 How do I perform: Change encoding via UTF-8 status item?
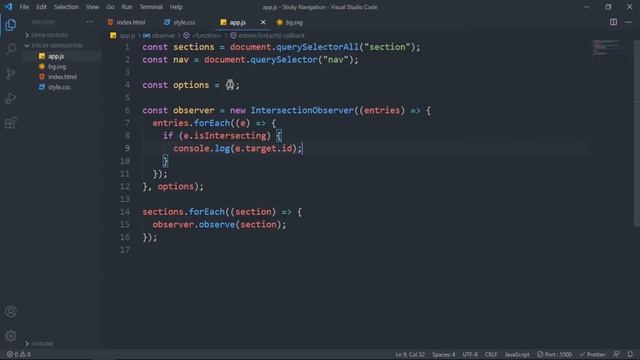tap(470, 354)
